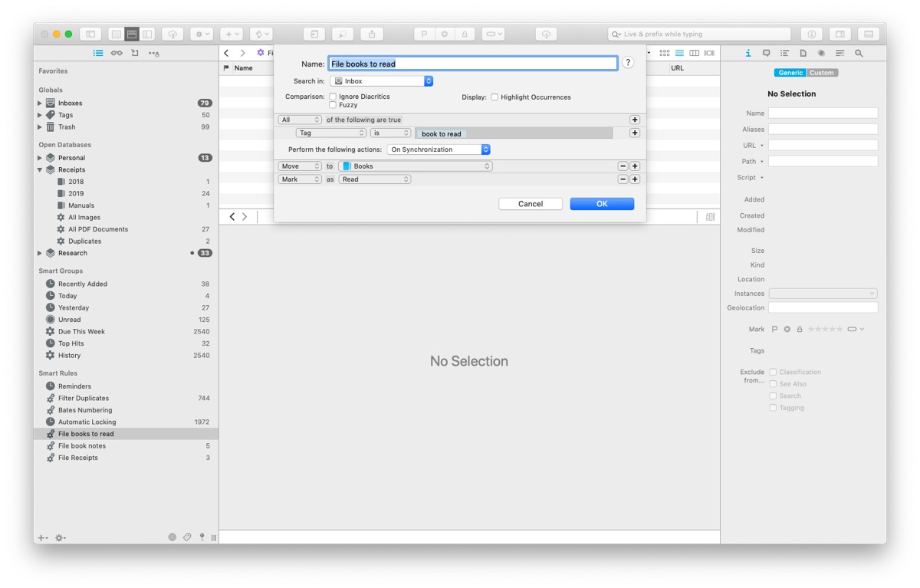Switch to the Columns view in the item list

pos(694,53)
